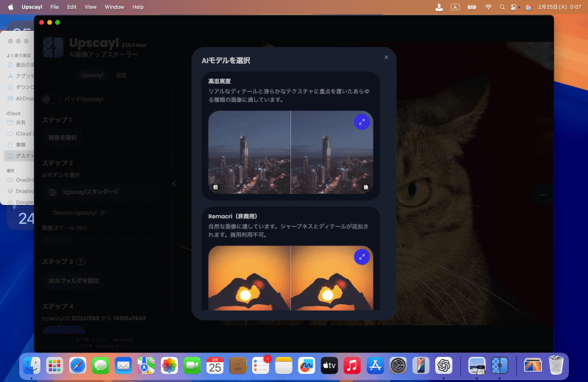Switch to the Upscayl tab
588x382 pixels.
pyautogui.click(x=92, y=76)
